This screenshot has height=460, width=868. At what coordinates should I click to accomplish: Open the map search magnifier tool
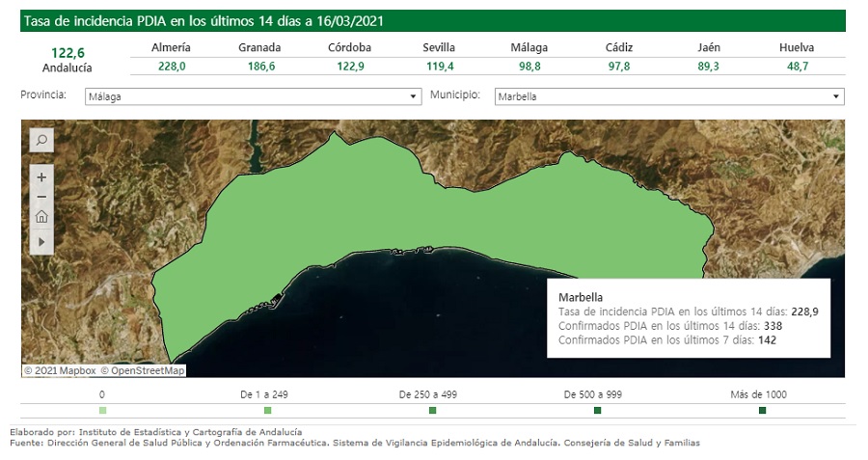[41, 141]
